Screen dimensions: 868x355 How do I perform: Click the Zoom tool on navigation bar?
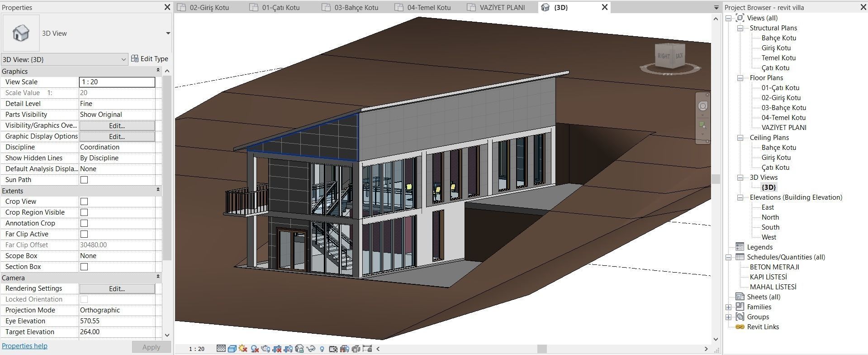[702, 125]
